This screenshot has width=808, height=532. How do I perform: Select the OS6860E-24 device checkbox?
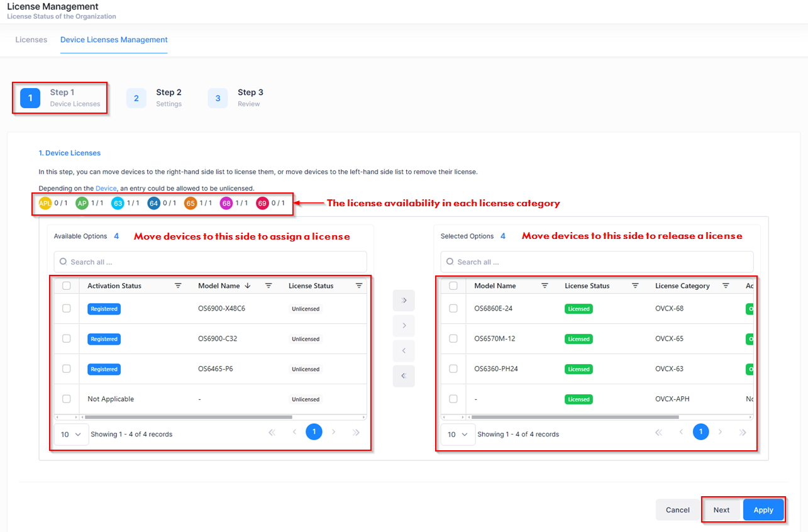click(x=453, y=309)
